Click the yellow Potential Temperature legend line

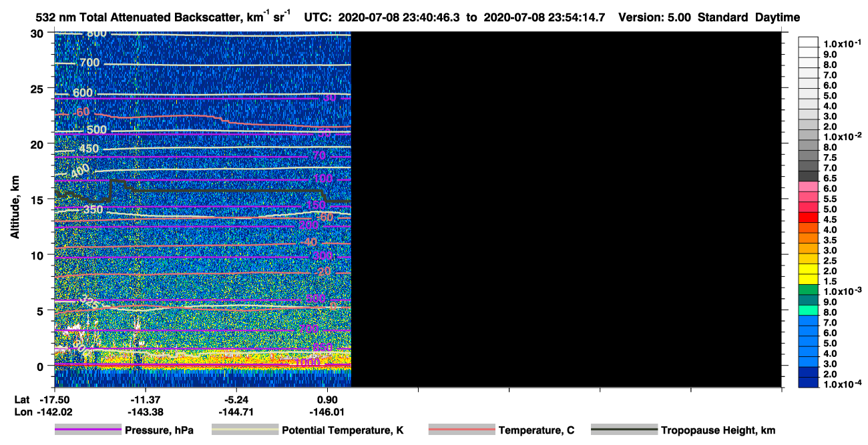tap(245, 430)
